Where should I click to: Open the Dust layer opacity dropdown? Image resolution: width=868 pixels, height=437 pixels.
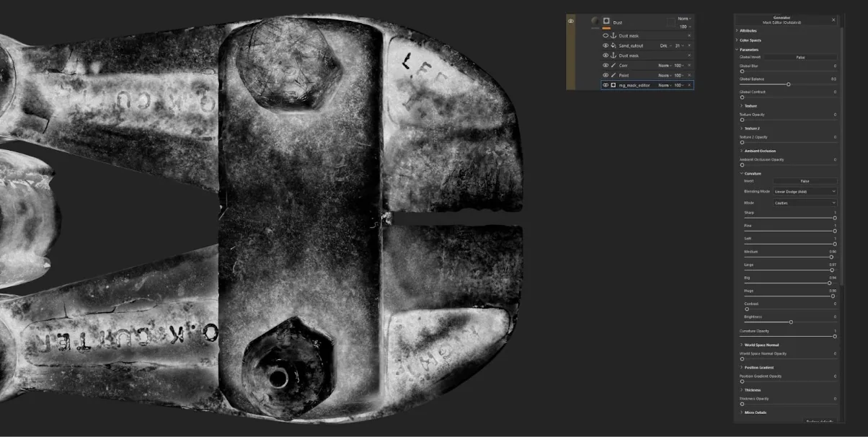coord(684,27)
